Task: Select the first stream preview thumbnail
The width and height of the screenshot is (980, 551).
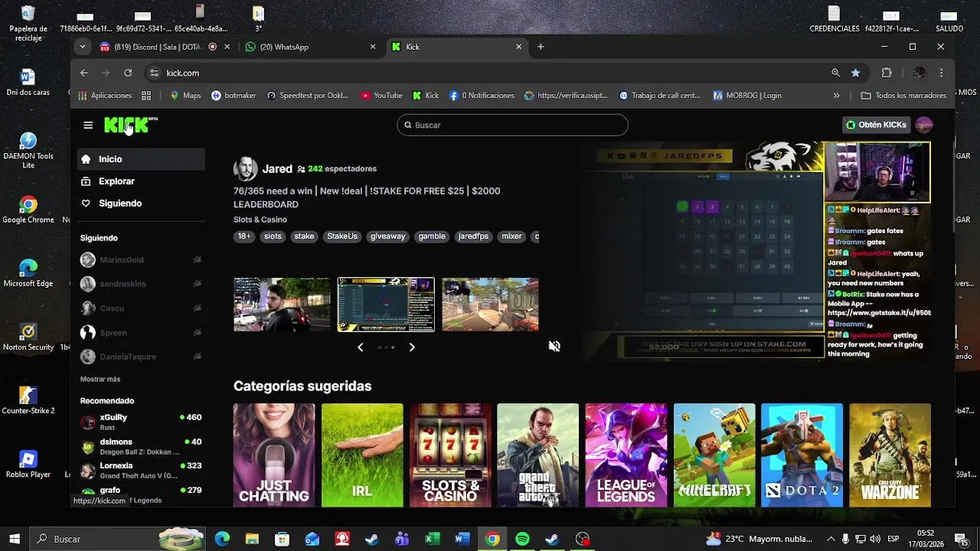Action: (282, 305)
